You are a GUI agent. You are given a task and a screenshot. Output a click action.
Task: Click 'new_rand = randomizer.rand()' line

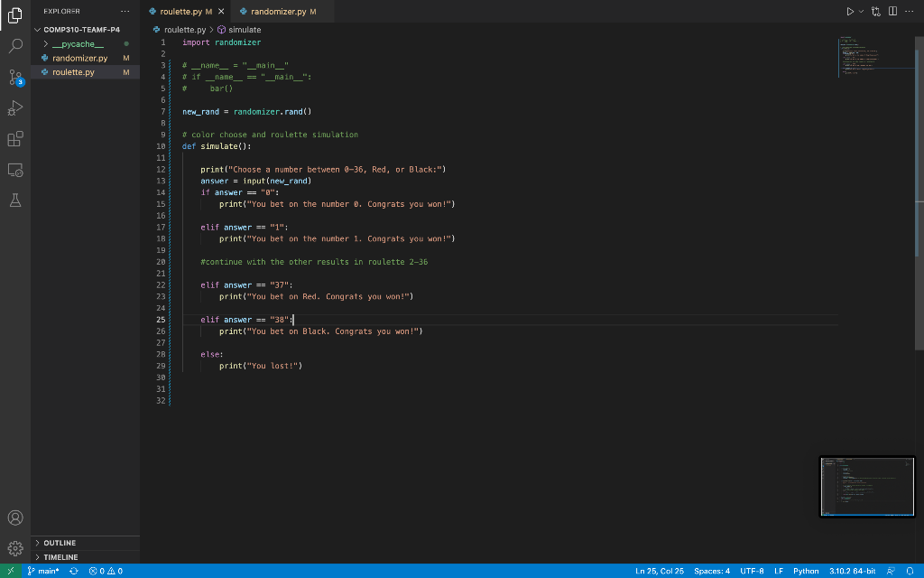pos(246,111)
